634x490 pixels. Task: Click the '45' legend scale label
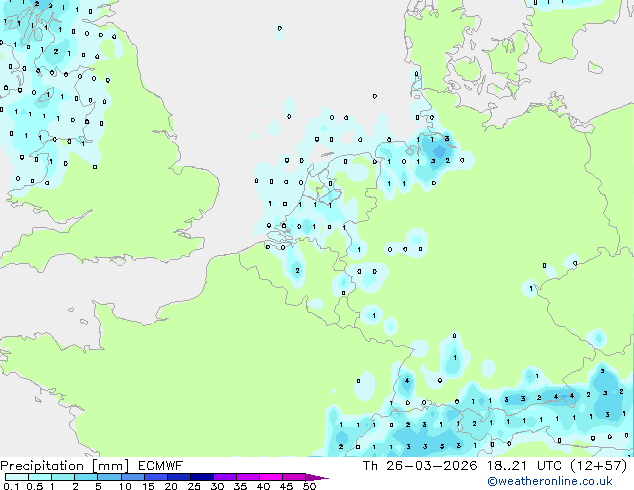coord(286,486)
